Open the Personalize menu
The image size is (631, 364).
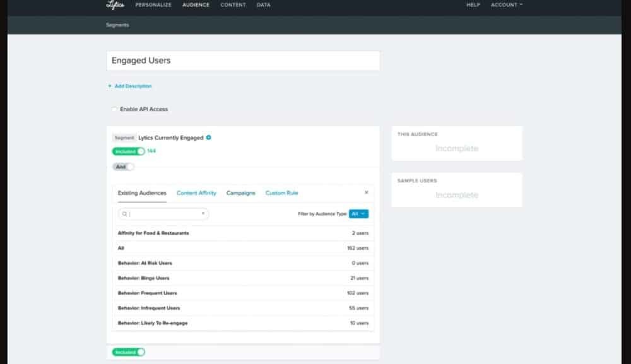[153, 5]
